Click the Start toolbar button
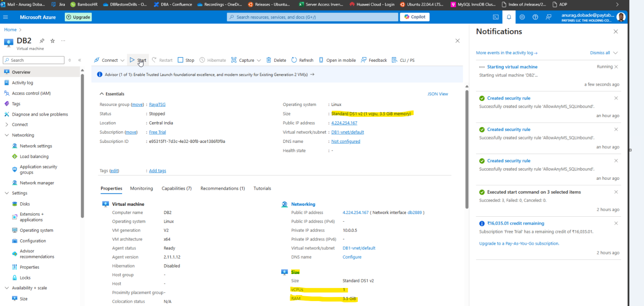Viewport: 644px width, 306px height. tap(138, 60)
